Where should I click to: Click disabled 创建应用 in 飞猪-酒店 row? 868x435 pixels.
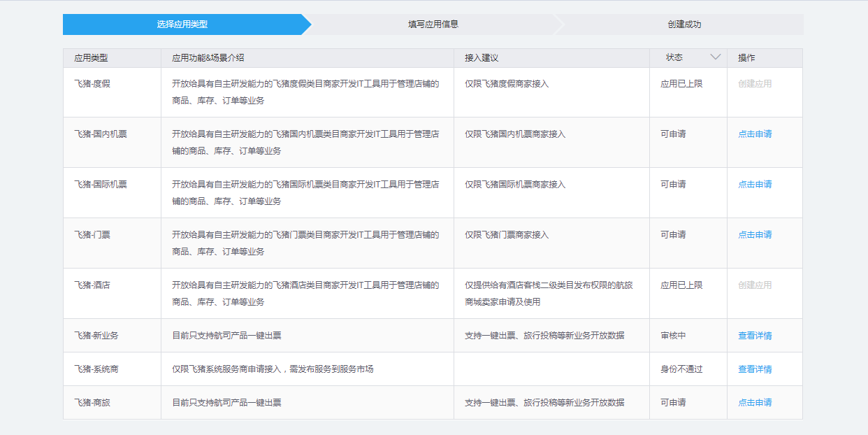point(755,285)
